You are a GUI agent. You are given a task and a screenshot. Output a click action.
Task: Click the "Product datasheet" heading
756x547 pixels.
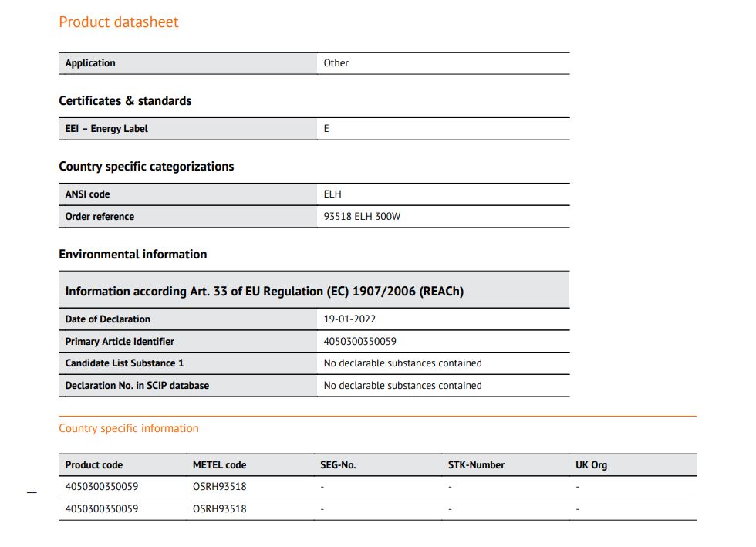(x=119, y=22)
